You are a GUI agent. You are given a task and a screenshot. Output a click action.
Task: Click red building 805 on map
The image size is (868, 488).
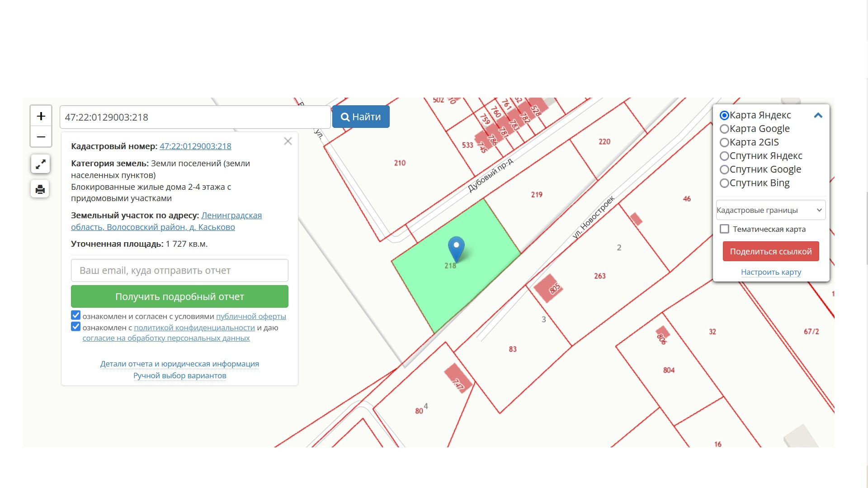point(548,288)
